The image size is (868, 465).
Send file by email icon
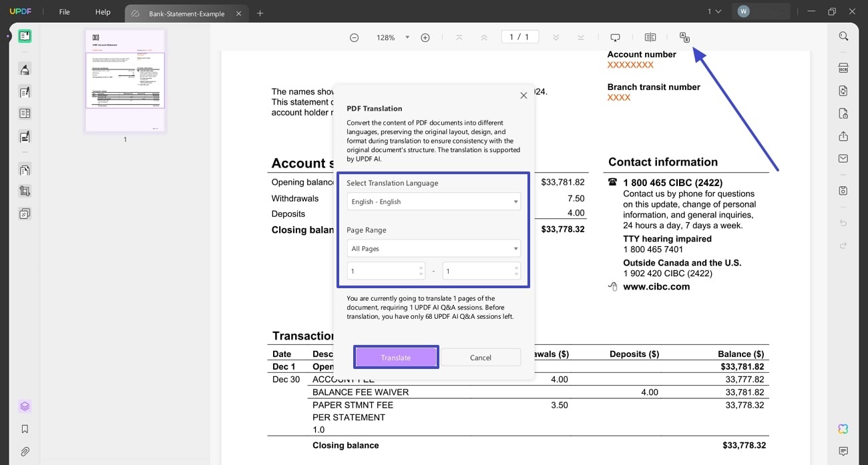[843, 159]
